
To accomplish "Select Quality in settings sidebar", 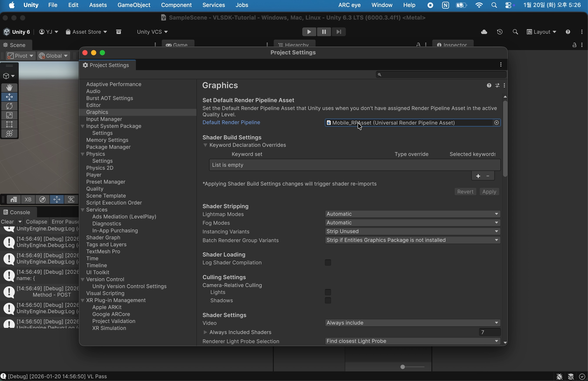I will 95,189.
